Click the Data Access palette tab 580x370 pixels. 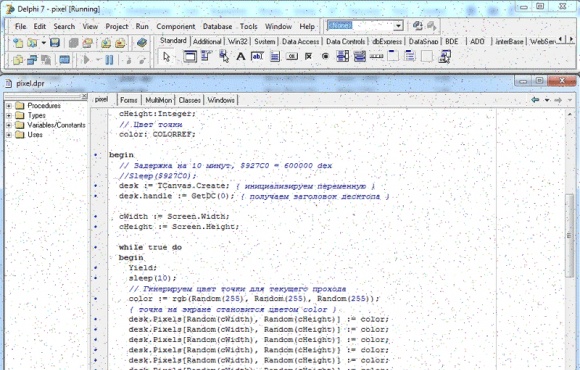(300, 41)
